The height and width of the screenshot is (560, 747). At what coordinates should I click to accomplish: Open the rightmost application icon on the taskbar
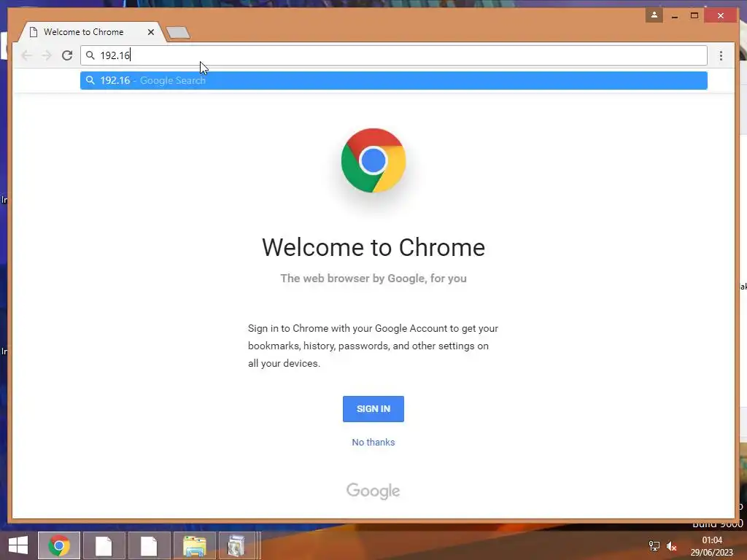click(237, 545)
